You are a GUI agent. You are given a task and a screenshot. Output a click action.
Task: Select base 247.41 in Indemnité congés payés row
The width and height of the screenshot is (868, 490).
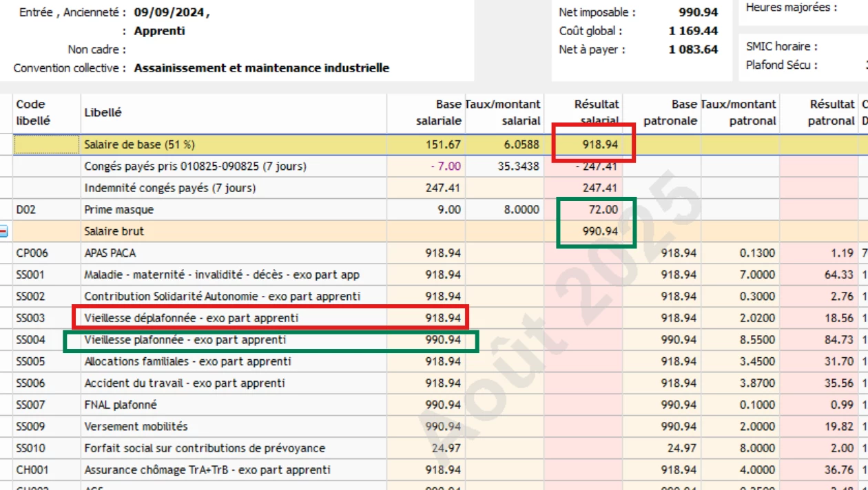point(444,188)
